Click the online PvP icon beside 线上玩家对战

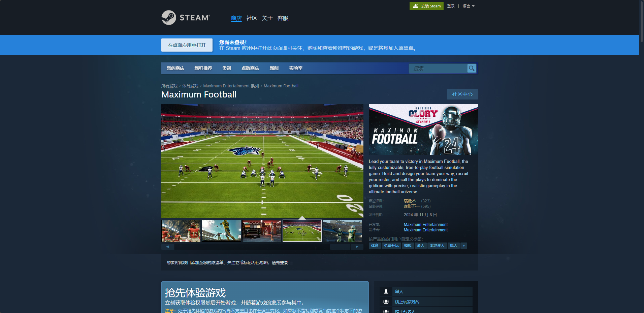pos(386,302)
